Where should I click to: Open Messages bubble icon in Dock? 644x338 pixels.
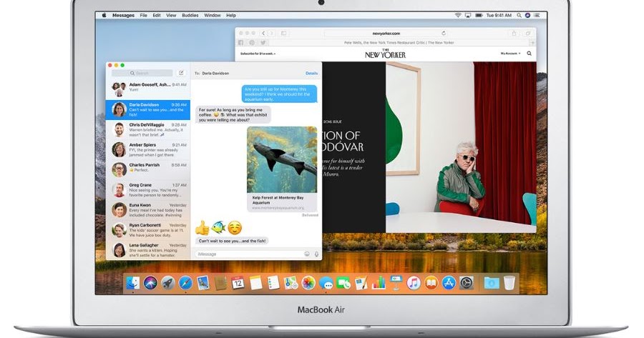tap(326, 283)
